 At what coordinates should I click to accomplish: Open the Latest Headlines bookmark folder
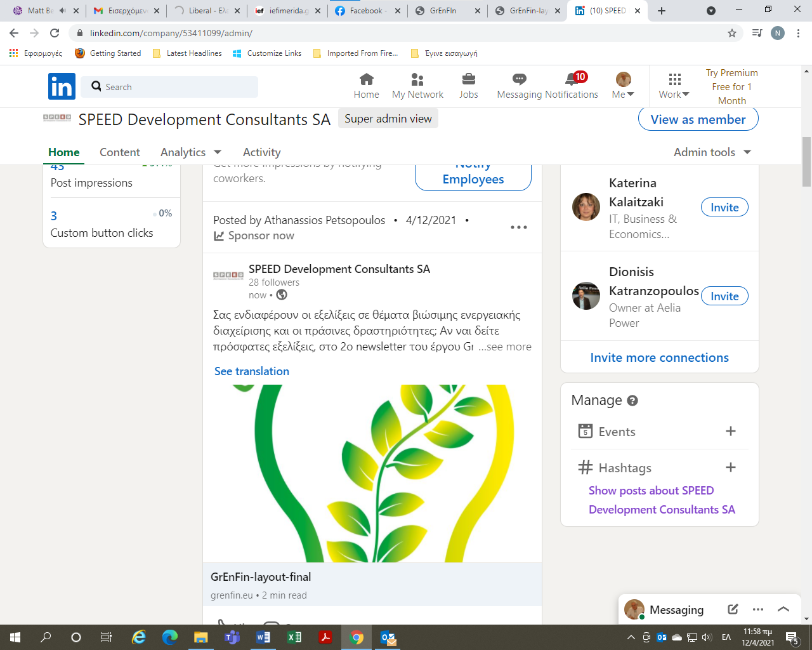pos(187,53)
